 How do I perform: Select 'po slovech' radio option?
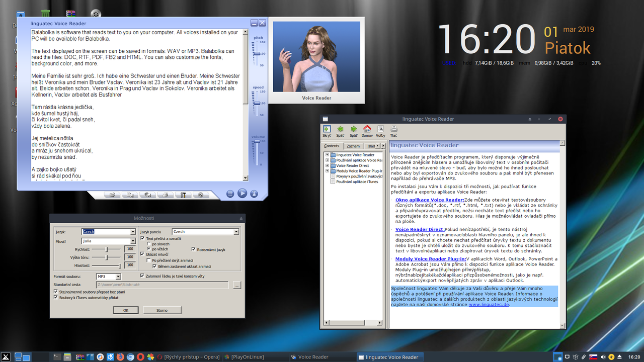[x=148, y=244]
